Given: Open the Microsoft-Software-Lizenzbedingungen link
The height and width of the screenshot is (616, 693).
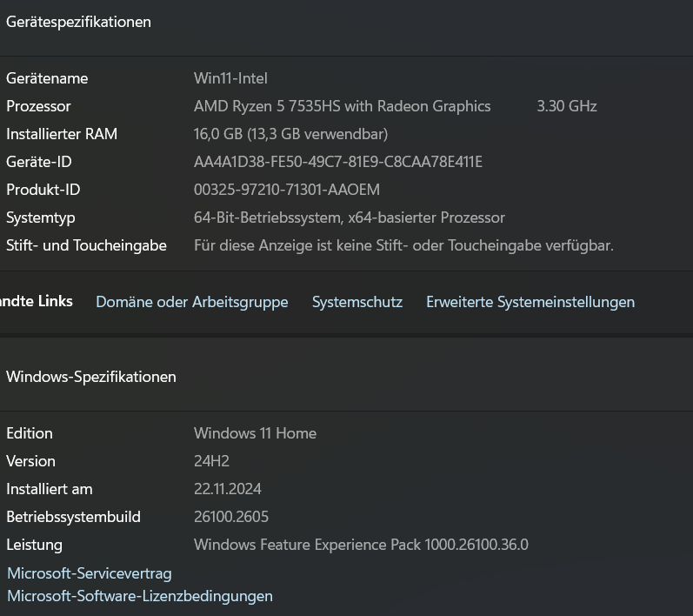Looking at the screenshot, I should click(x=140, y=596).
